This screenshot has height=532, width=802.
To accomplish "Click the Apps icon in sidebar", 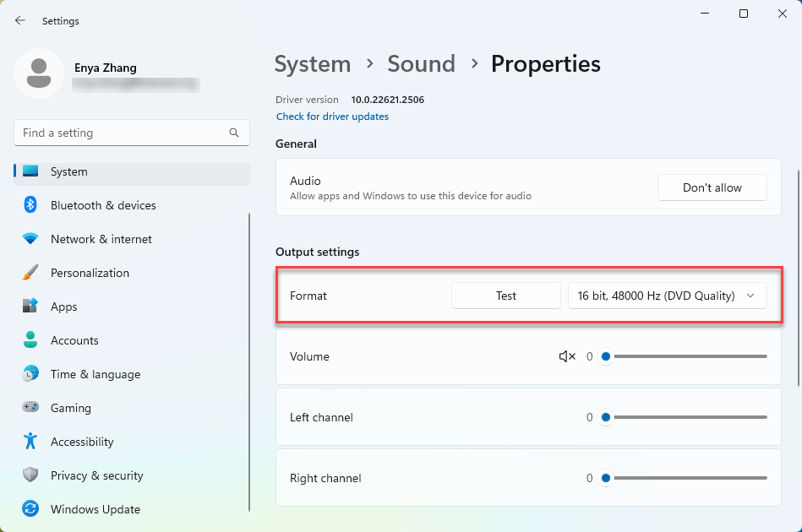I will point(30,307).
